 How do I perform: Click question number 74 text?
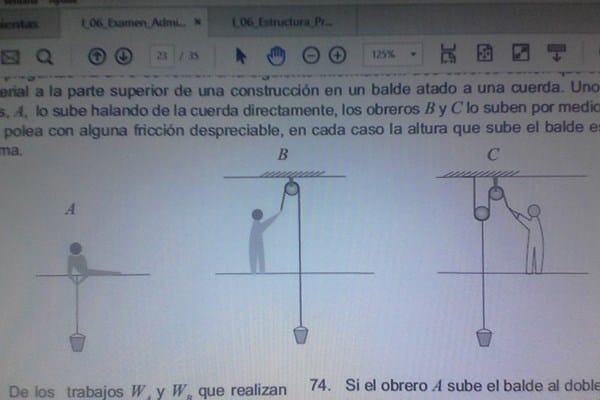(320, 385)
